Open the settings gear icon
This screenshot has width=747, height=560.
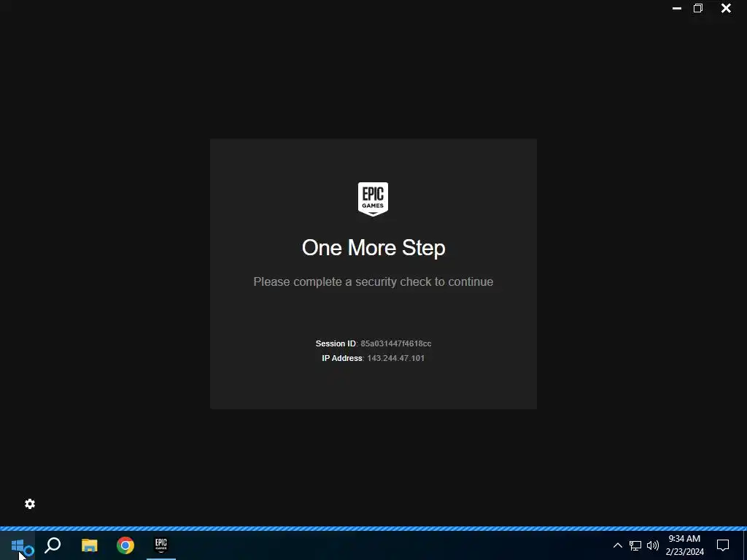pos(29,504)
